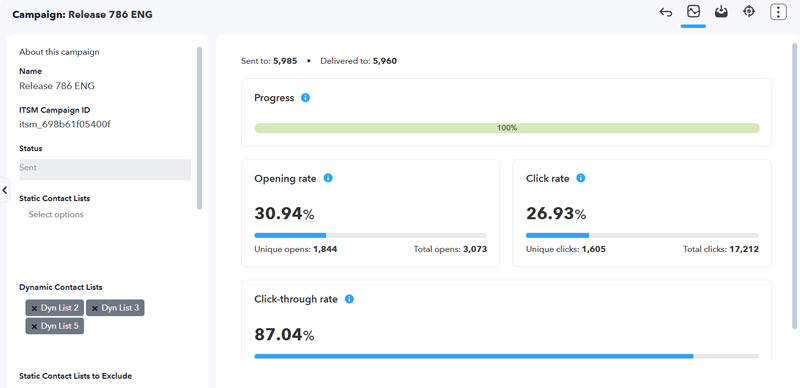
Task: Click campaign name Release 786 ENG value
Action: pyautogui.click(x=57, y=86)
